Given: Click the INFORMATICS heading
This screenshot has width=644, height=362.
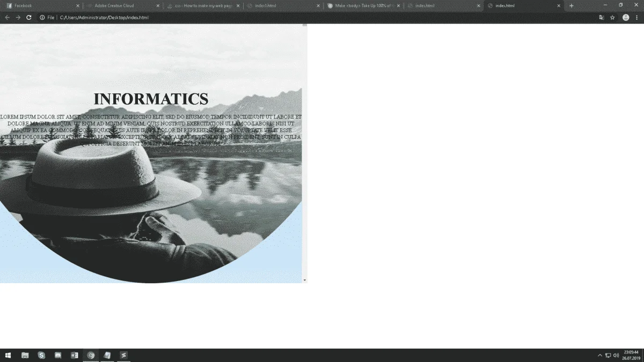Looking at the screenshot, I should tap(151, 99).
